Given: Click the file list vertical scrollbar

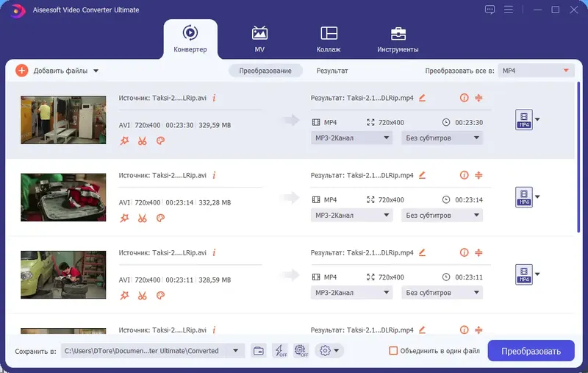Looking at the screenshot, I should (x=578, y=157).
